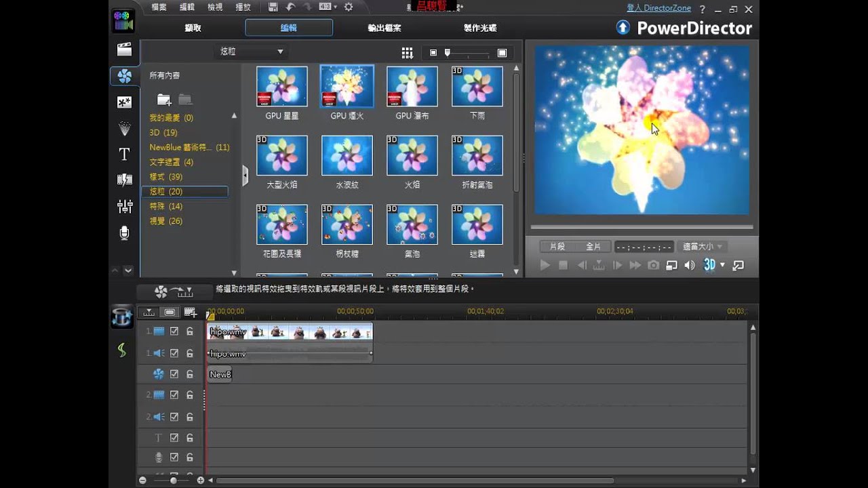The image size is (868, 488).
Task: Toggle title track enable checkbox
Action: pyautogui.click(x=174, y=438)
